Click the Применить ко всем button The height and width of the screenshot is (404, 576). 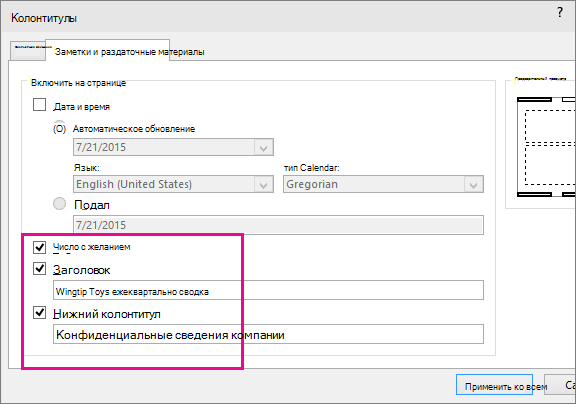pyautogui.click(x=494, y=386)
